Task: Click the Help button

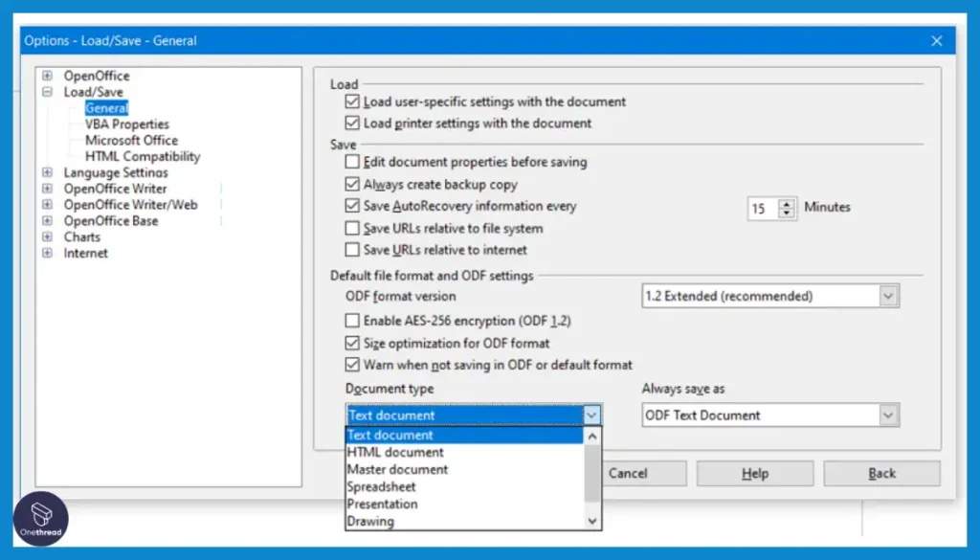Action: 755,473
